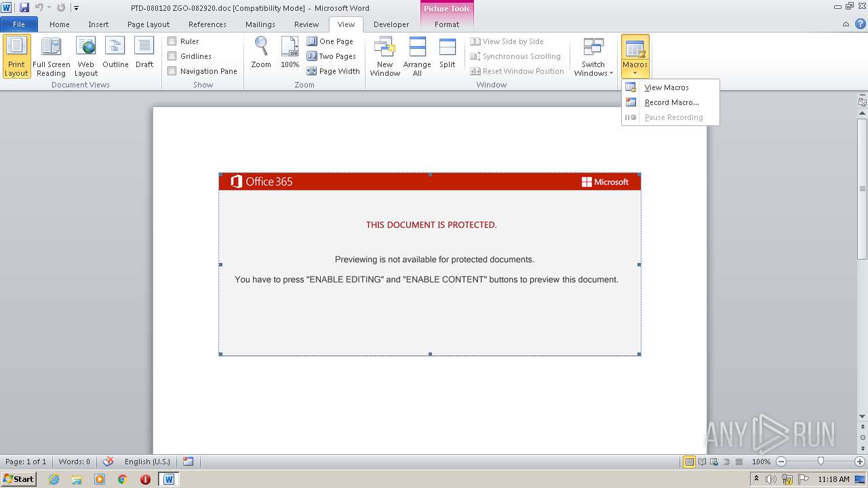Open the References tab
The width and height of the screenshot is (868, 488).
[x=208, y=24]
